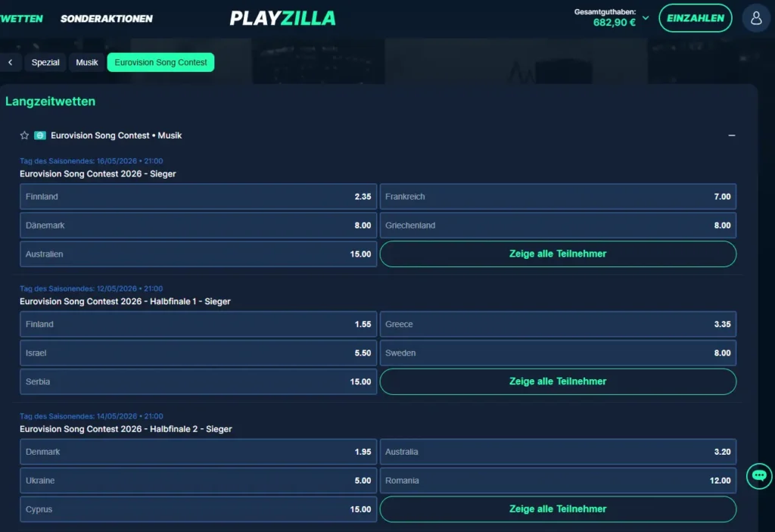The width and height of the screenshot is (775, 532).
Task: Choose Greece at odds 3.35
Action: tap(558, 324)
